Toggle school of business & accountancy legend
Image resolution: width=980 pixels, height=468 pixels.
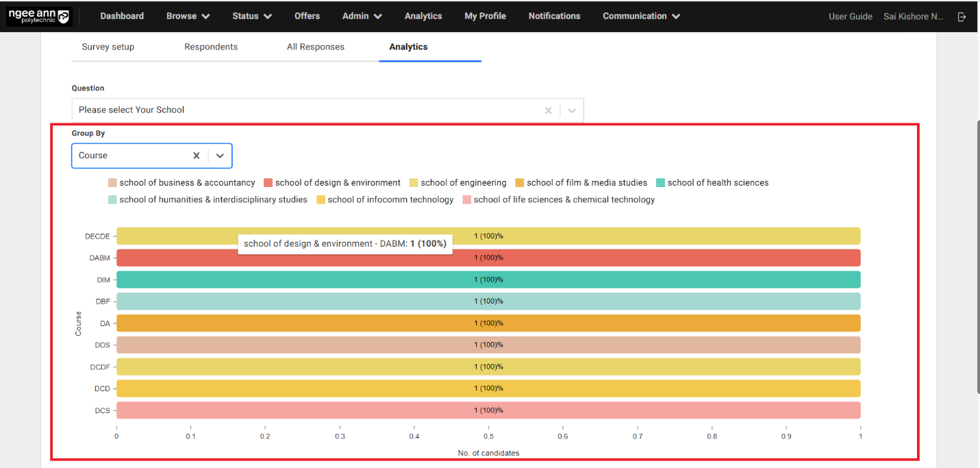pos(181,183)
